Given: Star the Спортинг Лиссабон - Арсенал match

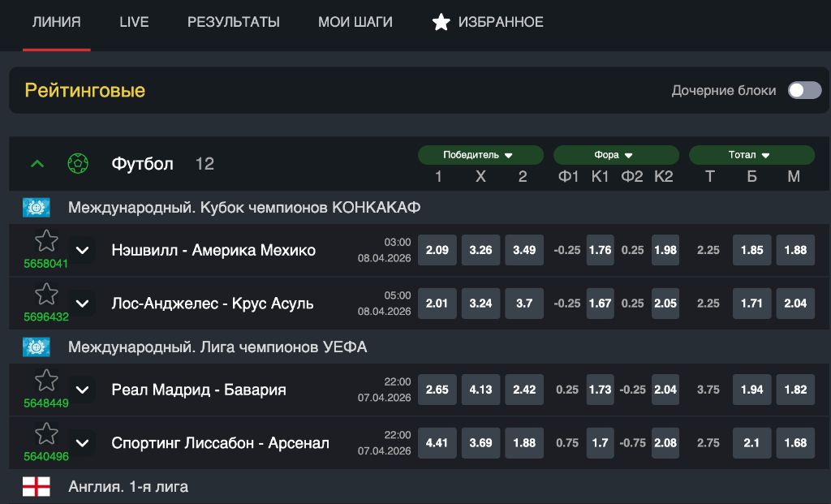Looking at the screenshot, I should 46,434.
